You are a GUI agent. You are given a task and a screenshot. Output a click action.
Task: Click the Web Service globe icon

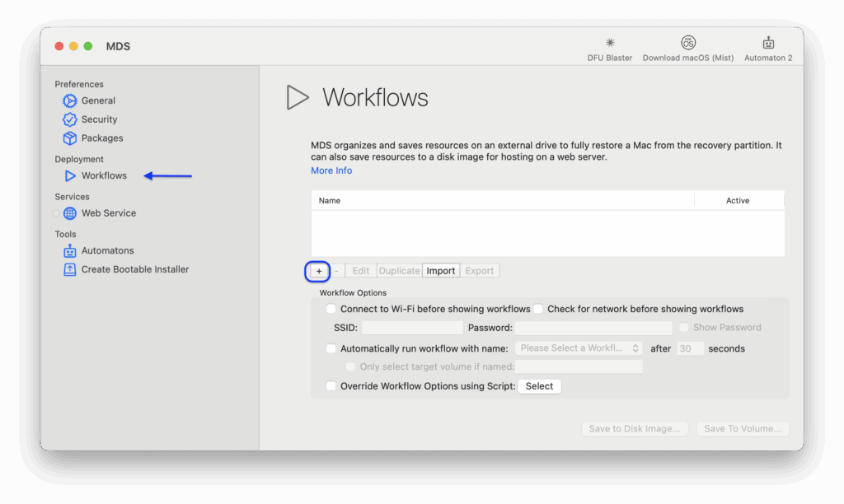pyautogui.click(x=69, y=213)
